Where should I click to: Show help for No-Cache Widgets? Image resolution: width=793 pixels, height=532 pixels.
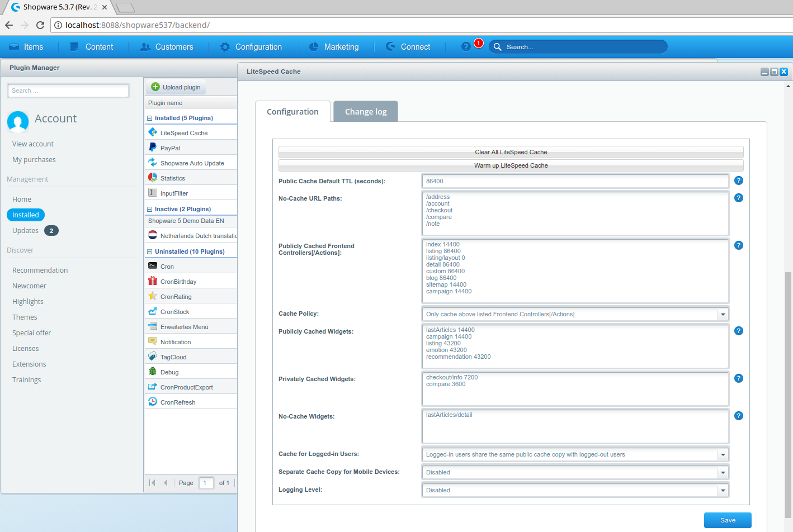[739, 416]
